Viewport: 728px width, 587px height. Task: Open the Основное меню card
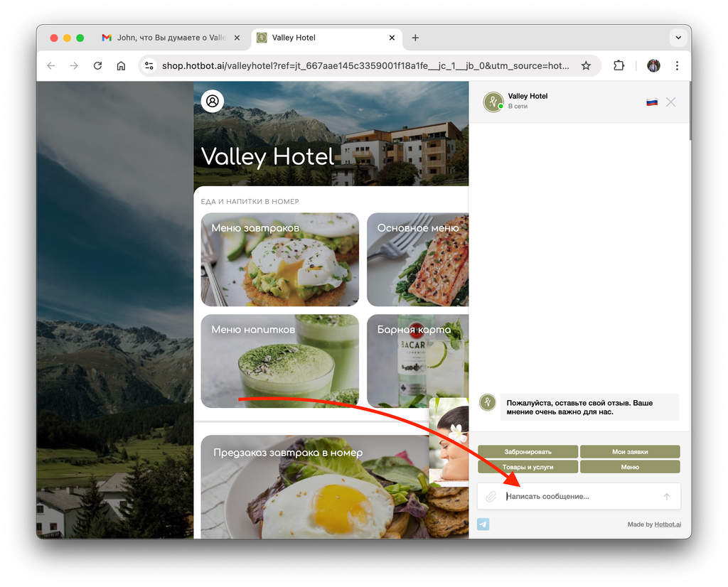(418, 259)
